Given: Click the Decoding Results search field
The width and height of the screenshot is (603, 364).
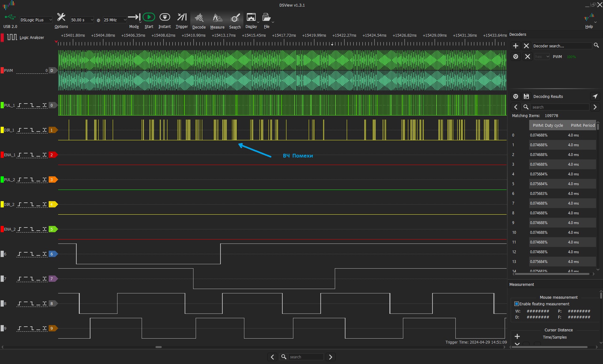Looking at the screenshot, I should (560, 107).
